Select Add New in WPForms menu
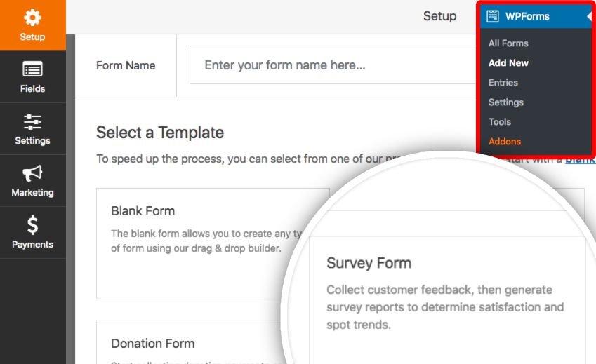 508,63
